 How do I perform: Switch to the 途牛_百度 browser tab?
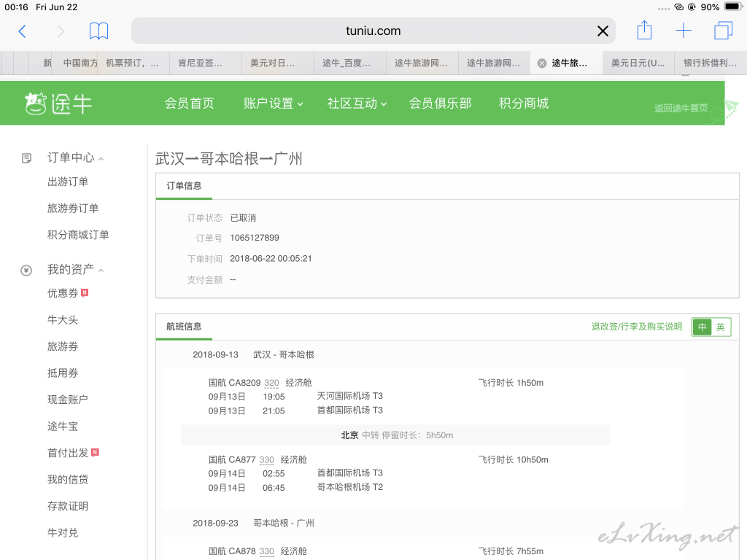click(350, 63)
